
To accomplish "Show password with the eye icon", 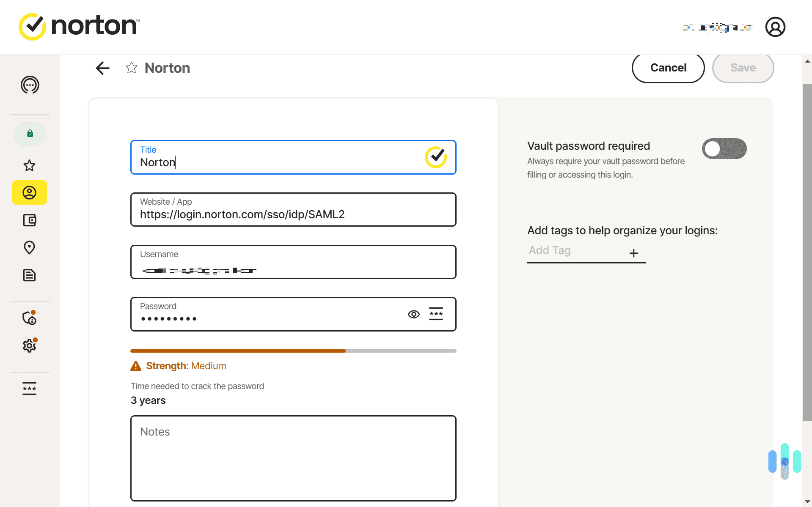I will tap(413, 314).
